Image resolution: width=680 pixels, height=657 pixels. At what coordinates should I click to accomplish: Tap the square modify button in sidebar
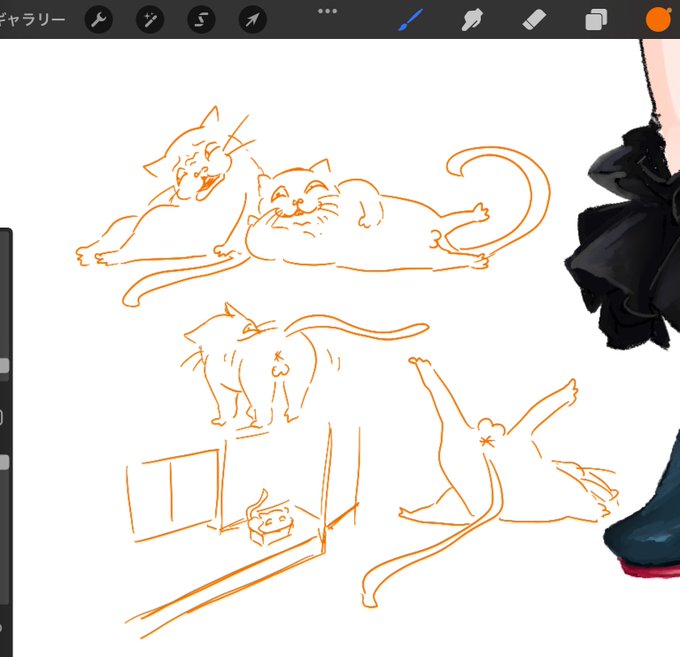click(x=1, y=417)
